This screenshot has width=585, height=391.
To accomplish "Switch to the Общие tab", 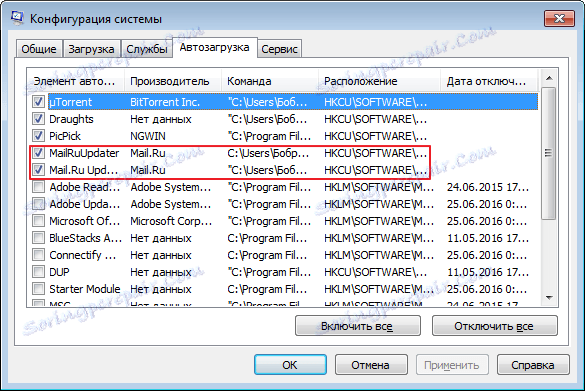I will (39, 49).
